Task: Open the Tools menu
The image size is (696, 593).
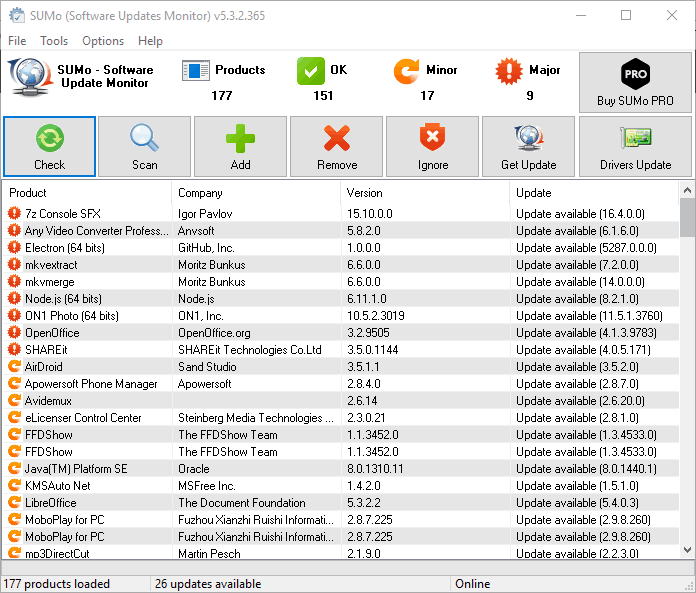Action: [x=54, y=41]
